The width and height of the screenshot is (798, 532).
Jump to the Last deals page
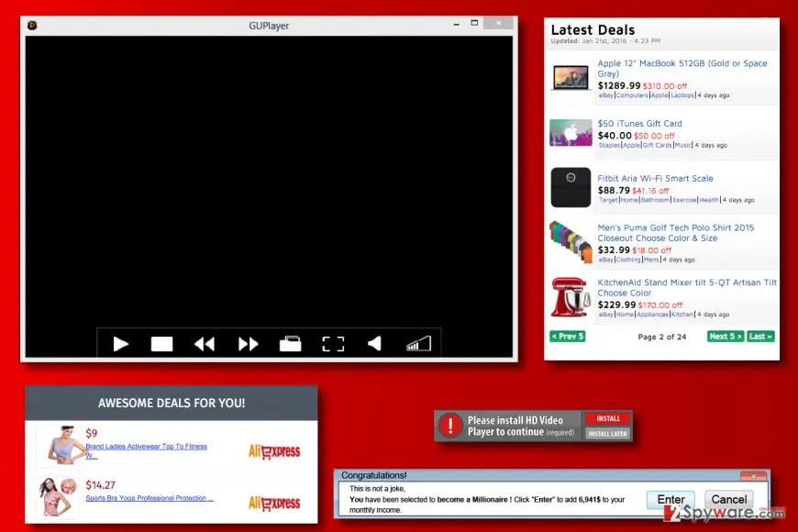(760, 337)
